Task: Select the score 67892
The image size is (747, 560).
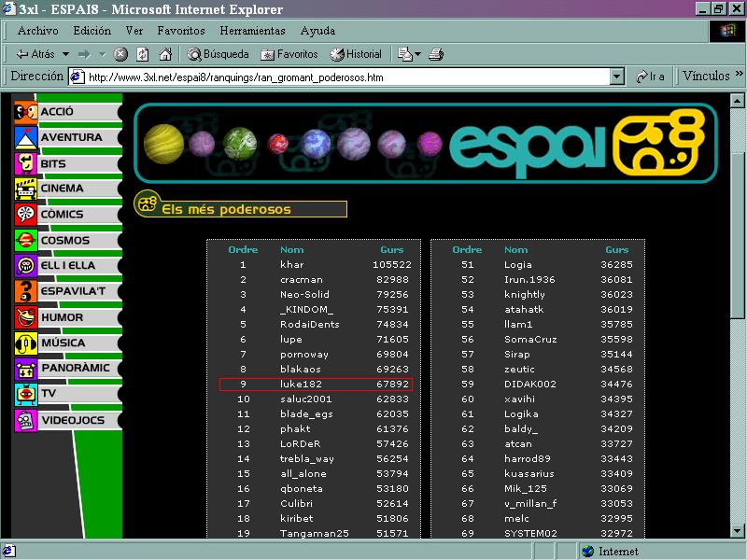Action: 392,384
